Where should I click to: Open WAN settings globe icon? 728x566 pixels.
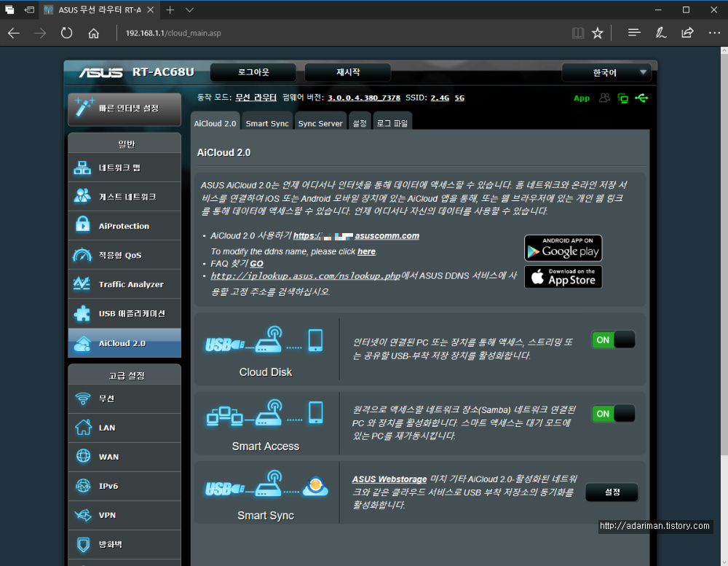pos(83,456)
